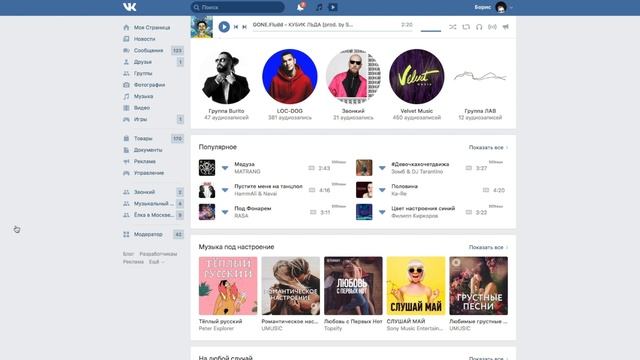This screenshot has height=360, width=640.
Task: Click the Сообщения unread counter badge
Action: point(177,51)
